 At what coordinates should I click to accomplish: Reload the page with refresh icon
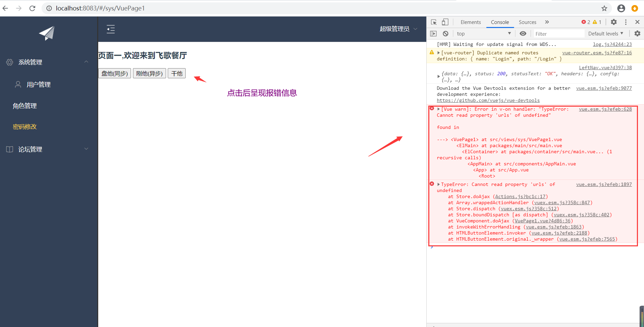pos(32,8)
